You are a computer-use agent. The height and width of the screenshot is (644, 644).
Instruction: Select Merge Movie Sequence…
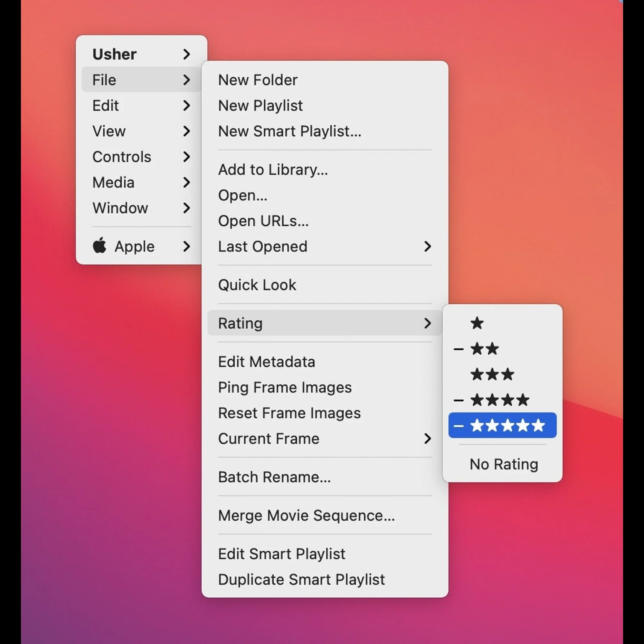pos(325,515)
